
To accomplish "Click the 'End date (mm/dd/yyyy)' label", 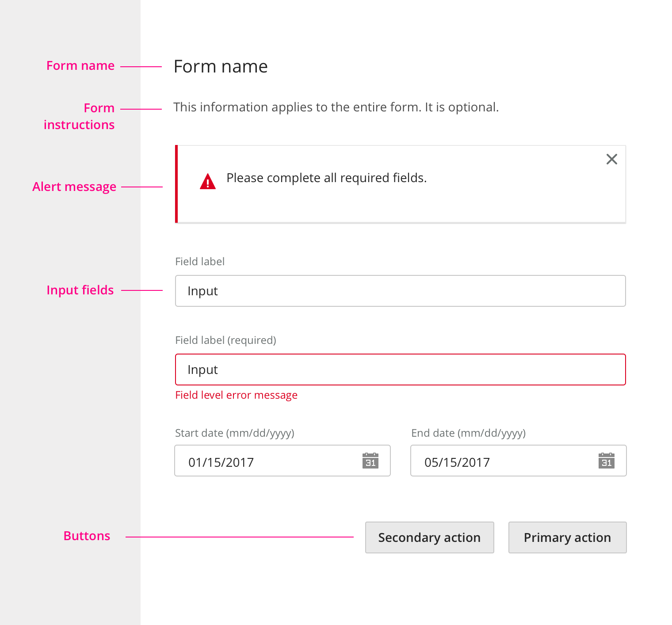I will tap(468, 433).
